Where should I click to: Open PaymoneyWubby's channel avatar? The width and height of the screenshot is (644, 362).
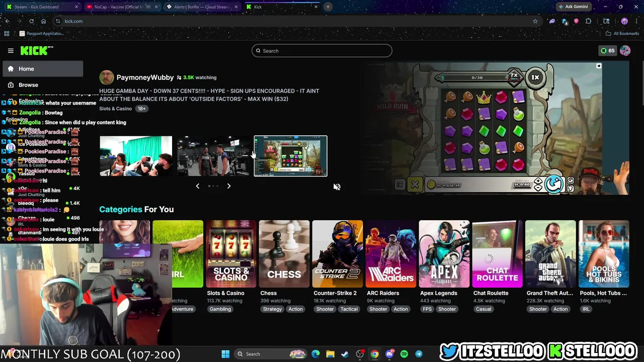(106, 77)
